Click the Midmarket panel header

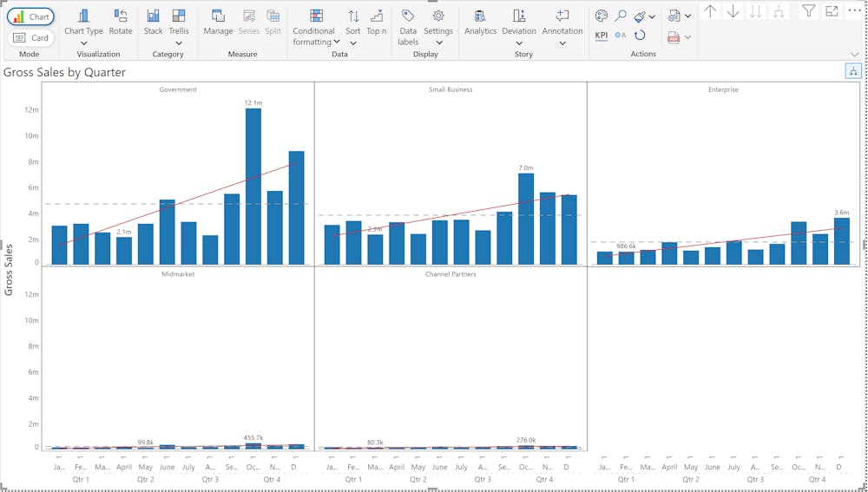(178, 274)
